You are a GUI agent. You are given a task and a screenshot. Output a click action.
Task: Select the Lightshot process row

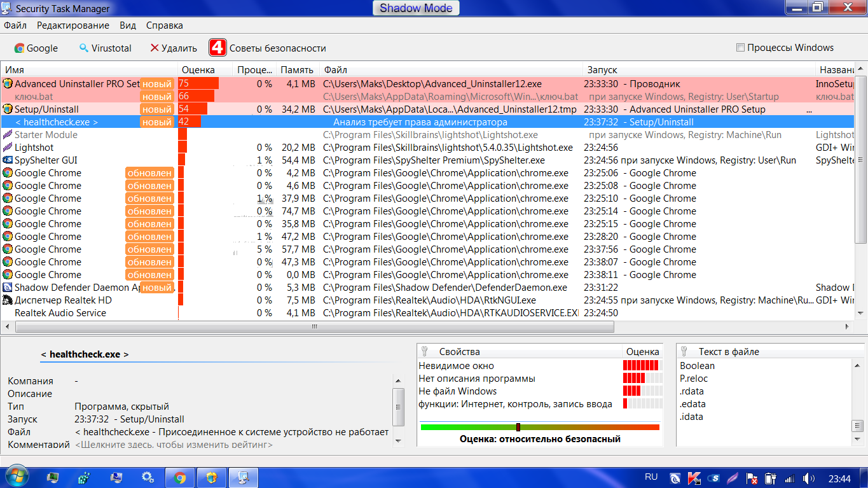point(427,148)
